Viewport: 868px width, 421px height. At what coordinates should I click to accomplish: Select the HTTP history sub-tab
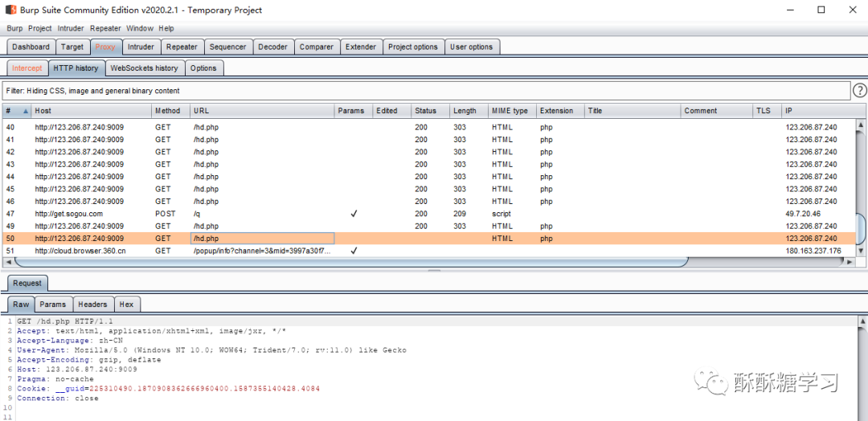[x=76, y=68]
